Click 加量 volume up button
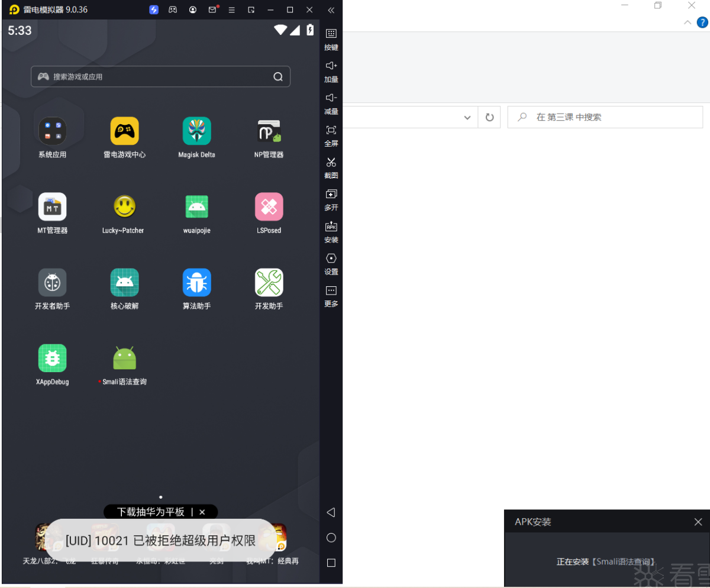Image resolution: width=710 pixels, height=588 pixels. click(x=331, y=72)
